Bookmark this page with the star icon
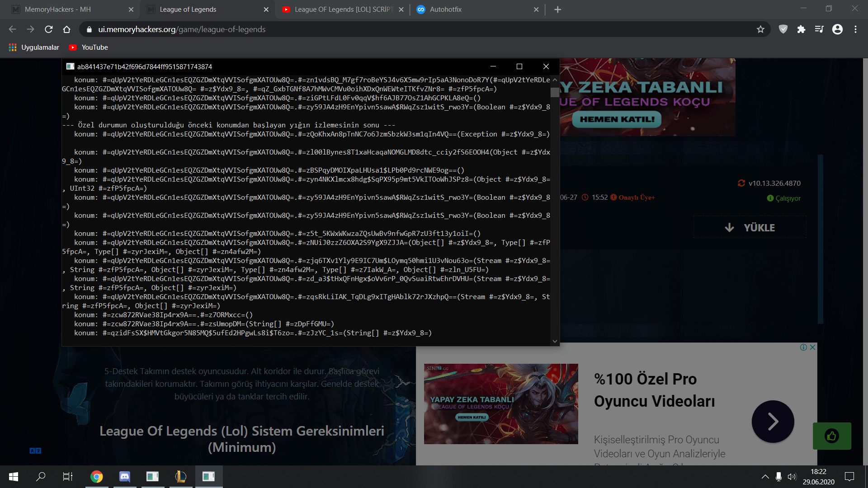Viewport: 868px width, 488px height. 760,29
